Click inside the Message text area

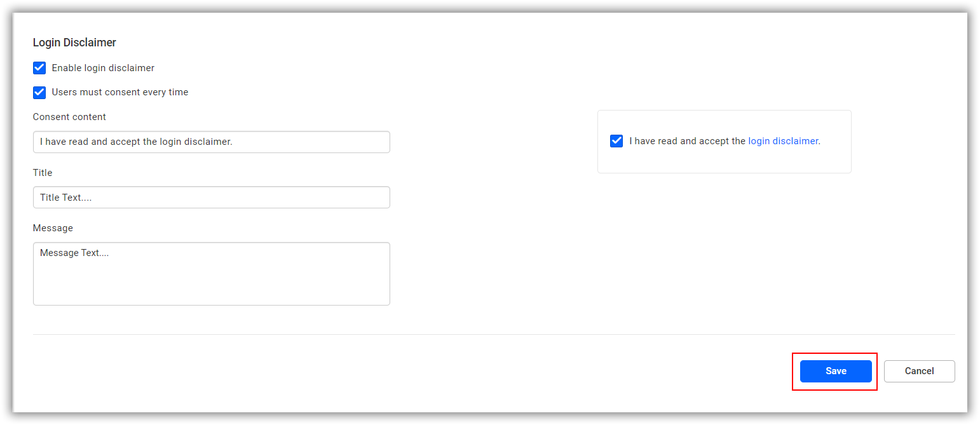pos(211,273)
